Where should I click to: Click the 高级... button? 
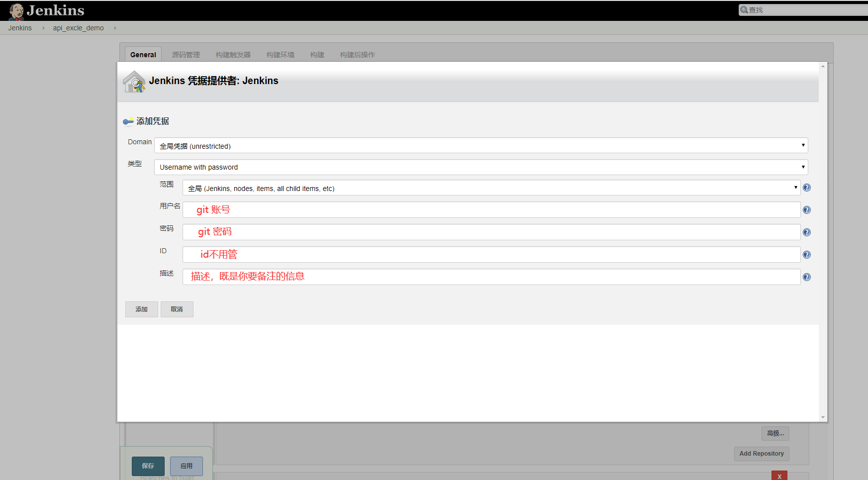click(x=775, y=433)
